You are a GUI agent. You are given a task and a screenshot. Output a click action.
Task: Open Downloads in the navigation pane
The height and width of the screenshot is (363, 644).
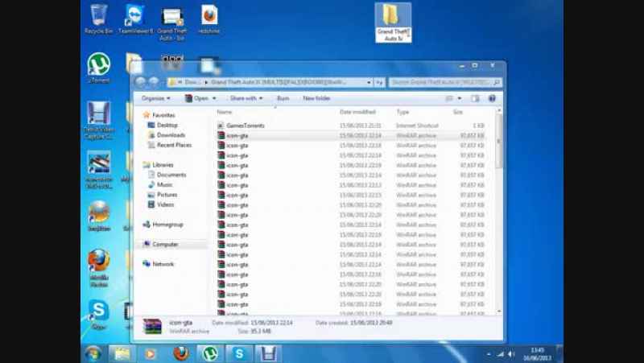[x=167, y=135]
